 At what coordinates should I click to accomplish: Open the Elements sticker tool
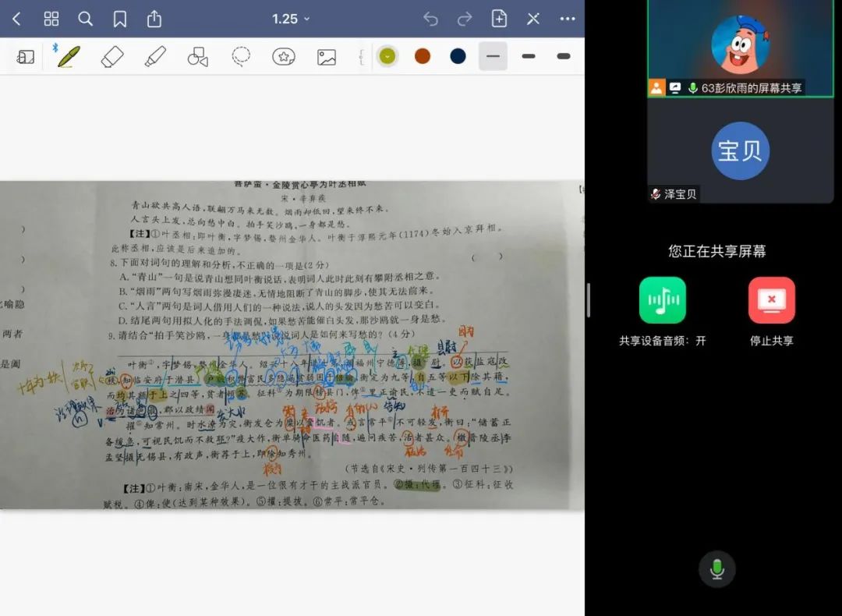pos(284,56)
